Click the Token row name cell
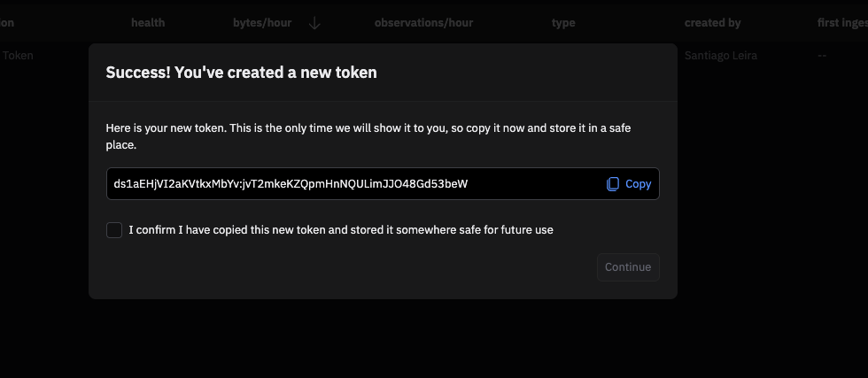The image size is (868, 378). (x=18, y=56)
